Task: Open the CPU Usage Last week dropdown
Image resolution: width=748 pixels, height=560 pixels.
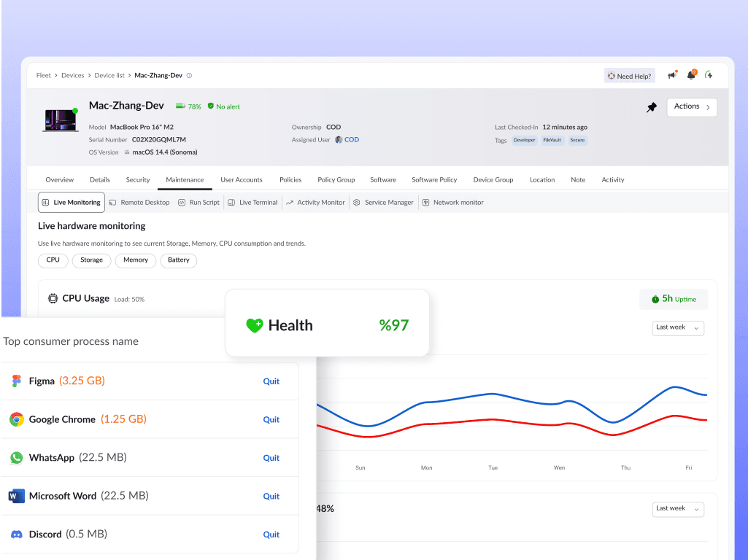Action: [677, 328]
